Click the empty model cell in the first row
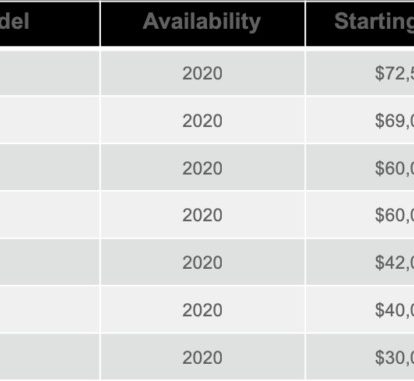Image resolution: width=414 pixels, height=381 pixels. coord(49,73)
